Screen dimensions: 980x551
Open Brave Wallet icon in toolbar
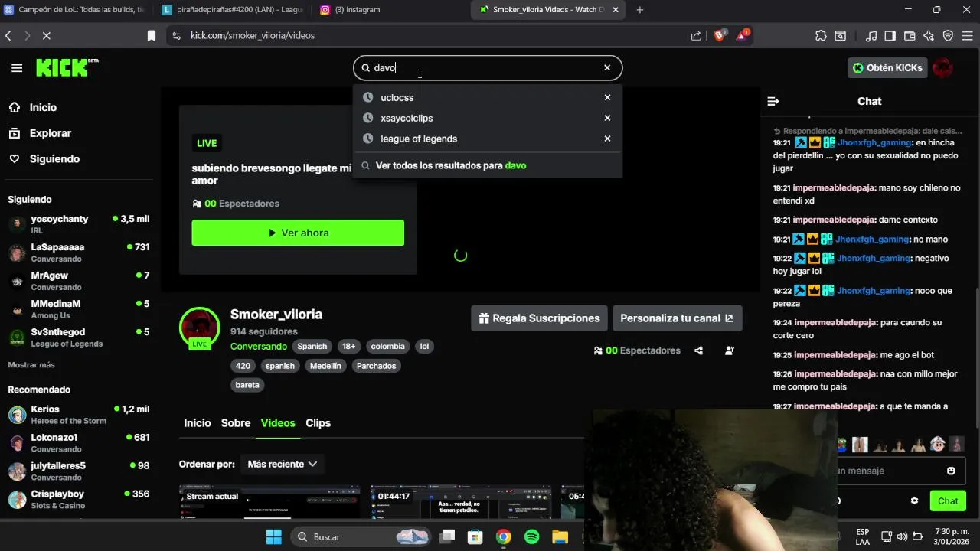(x=910, y=35)
